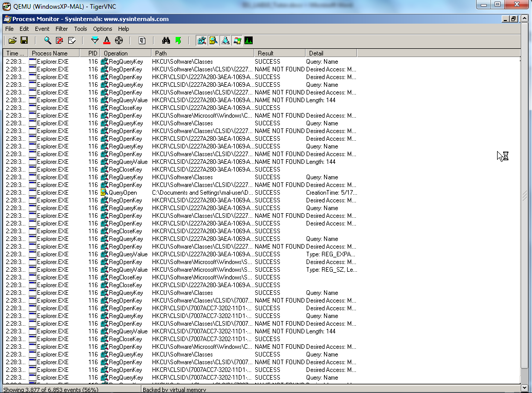Image resolution: width=532 pixels, height=393 pixels.
Task: Click first row path HKCU\Software\Classes
Action: [x=182, y=62]
